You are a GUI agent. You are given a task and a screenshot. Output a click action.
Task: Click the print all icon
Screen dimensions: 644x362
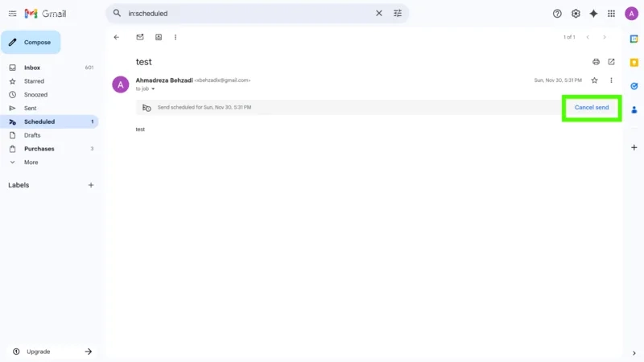[x=596, y=62]
